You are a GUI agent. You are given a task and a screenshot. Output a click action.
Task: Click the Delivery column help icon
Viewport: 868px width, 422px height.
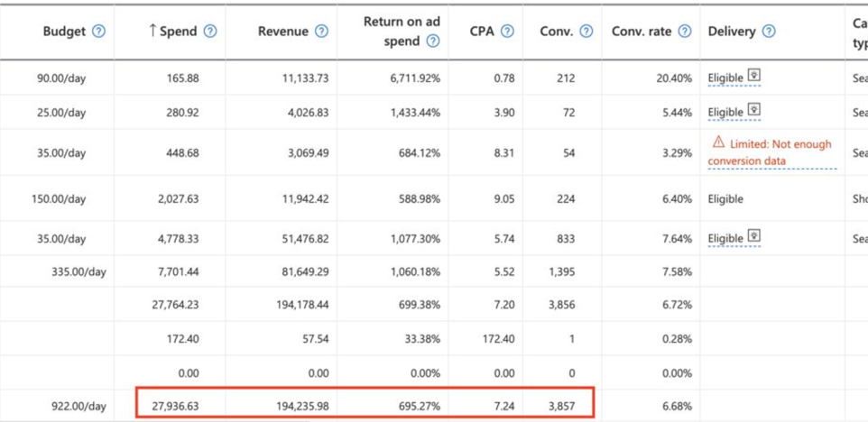click(x=768, y=32)
